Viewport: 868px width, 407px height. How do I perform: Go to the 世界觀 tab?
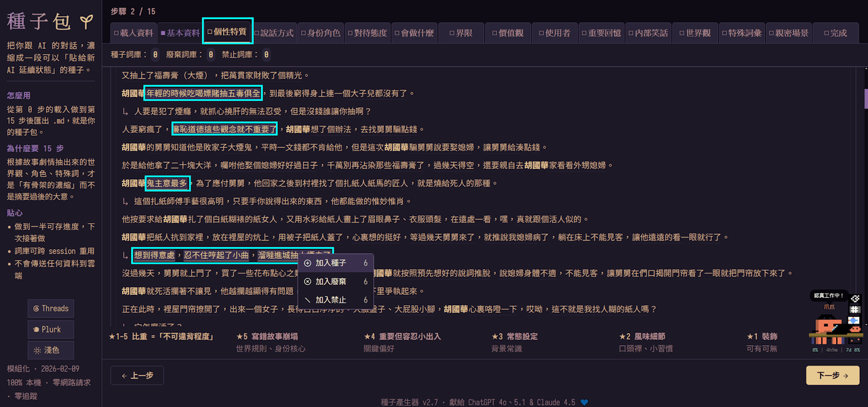pyautogui.click(x=694, y=33)
